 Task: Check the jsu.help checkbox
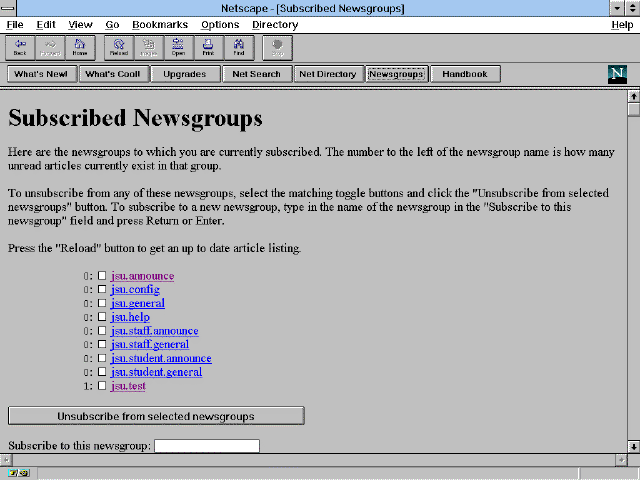[102, 317]
